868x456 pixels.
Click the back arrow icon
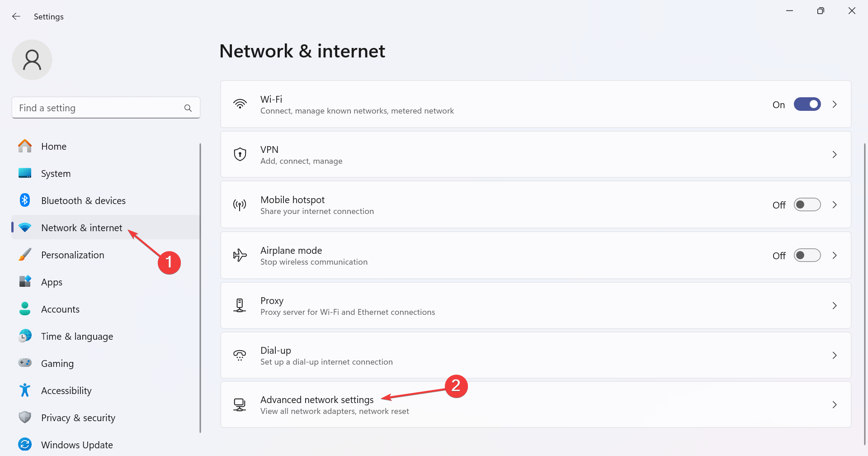tap(16, 16)
